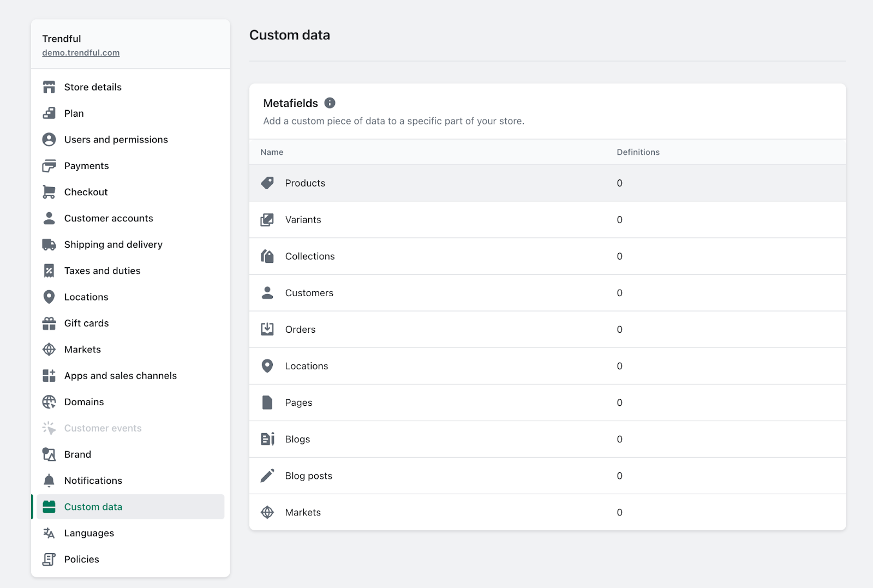Open Notifications settings

tap(130, 481)
